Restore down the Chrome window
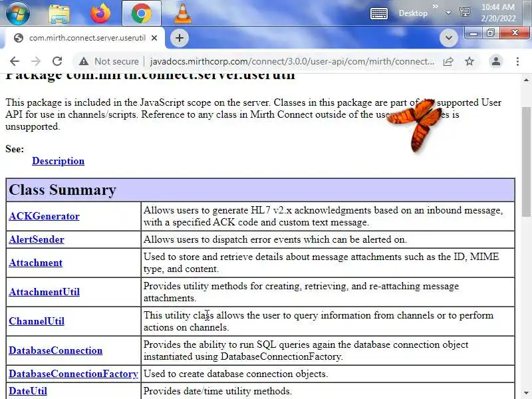 (491, 33)
